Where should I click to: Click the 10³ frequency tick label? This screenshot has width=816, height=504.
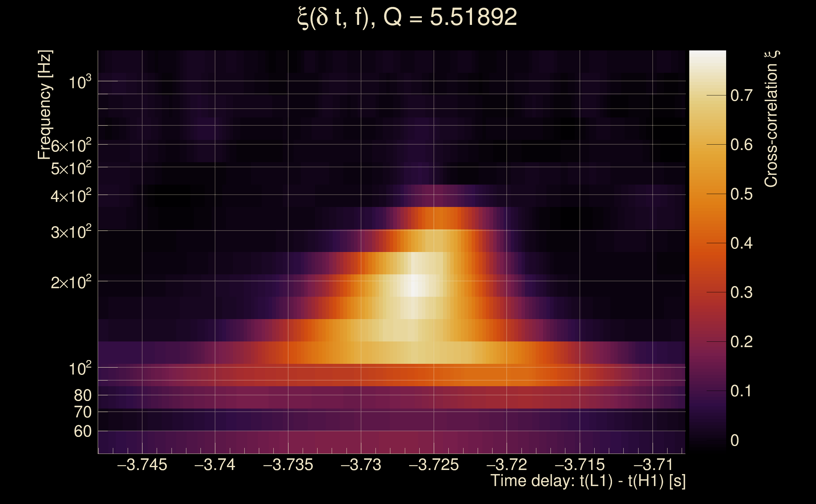80,82
